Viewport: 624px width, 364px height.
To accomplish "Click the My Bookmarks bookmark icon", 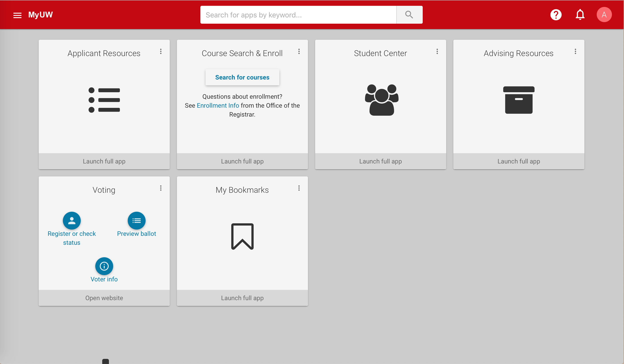I will (x=242, y=236).
